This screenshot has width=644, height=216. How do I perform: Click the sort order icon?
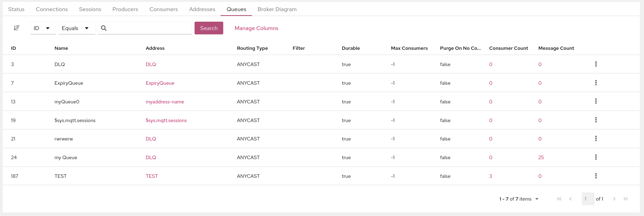point(17,28)
